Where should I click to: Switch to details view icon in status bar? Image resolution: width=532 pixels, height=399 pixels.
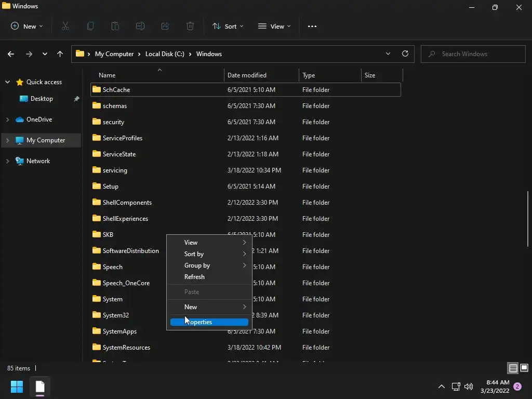[x=513, y=368]
